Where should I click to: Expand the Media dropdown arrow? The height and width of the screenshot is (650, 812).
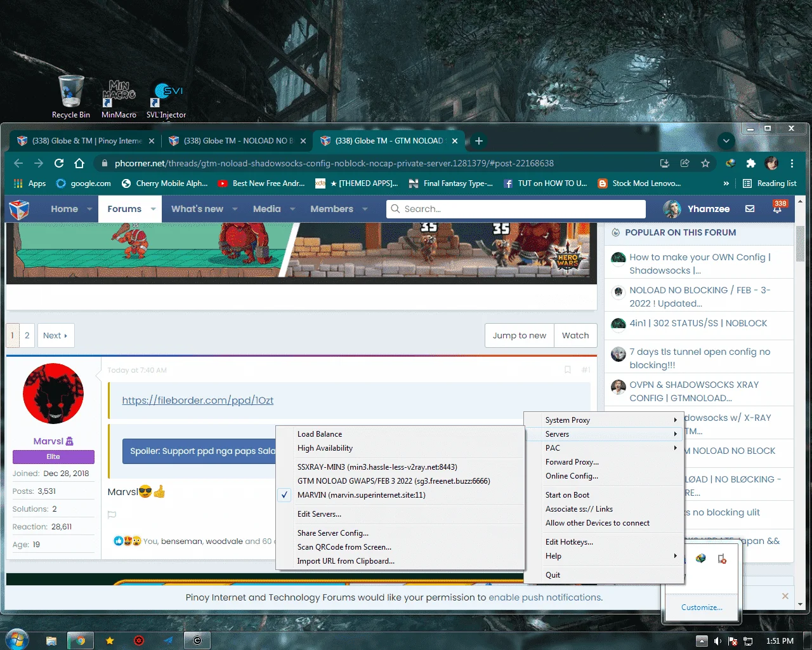(x=292, y=209)
